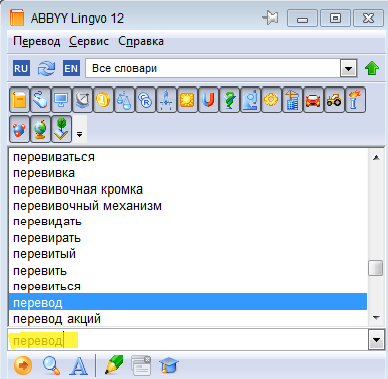This screenshot has height=379, width=388.
Task: Expand the search history dropdown arrow
Action: [377, 340]
